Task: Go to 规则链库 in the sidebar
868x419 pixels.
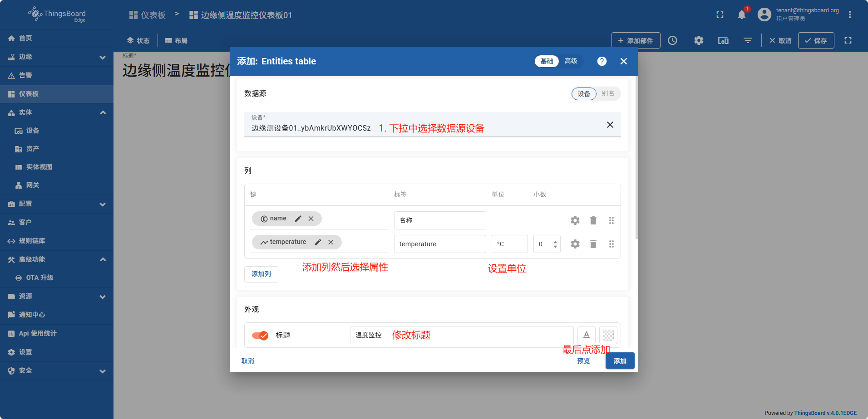Action: (32, 241)
